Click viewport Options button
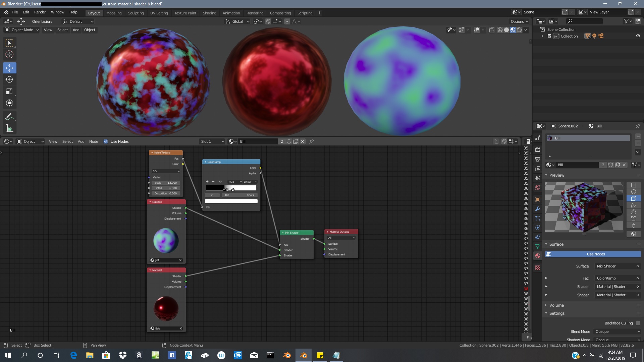644x362 pixels. point(519,21)
